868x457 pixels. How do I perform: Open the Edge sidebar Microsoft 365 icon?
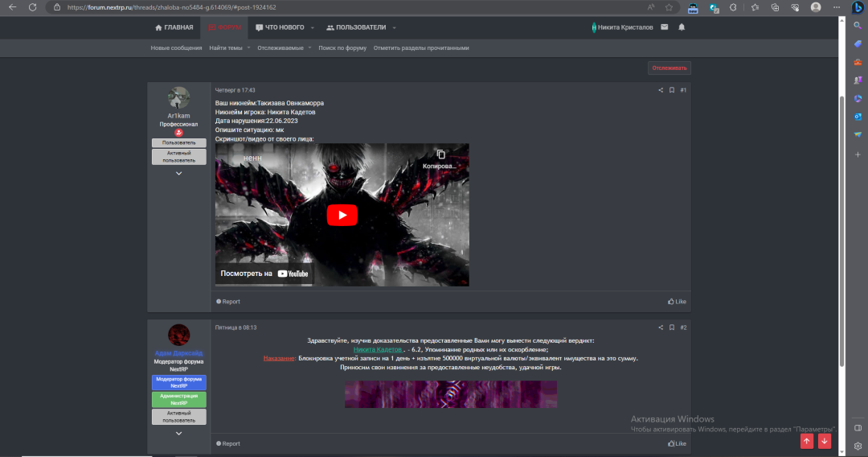coord(858,99)
